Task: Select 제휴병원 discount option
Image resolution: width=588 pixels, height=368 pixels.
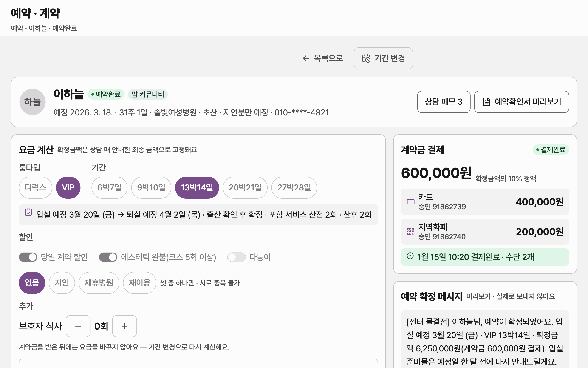Action: tap(99, 283)
